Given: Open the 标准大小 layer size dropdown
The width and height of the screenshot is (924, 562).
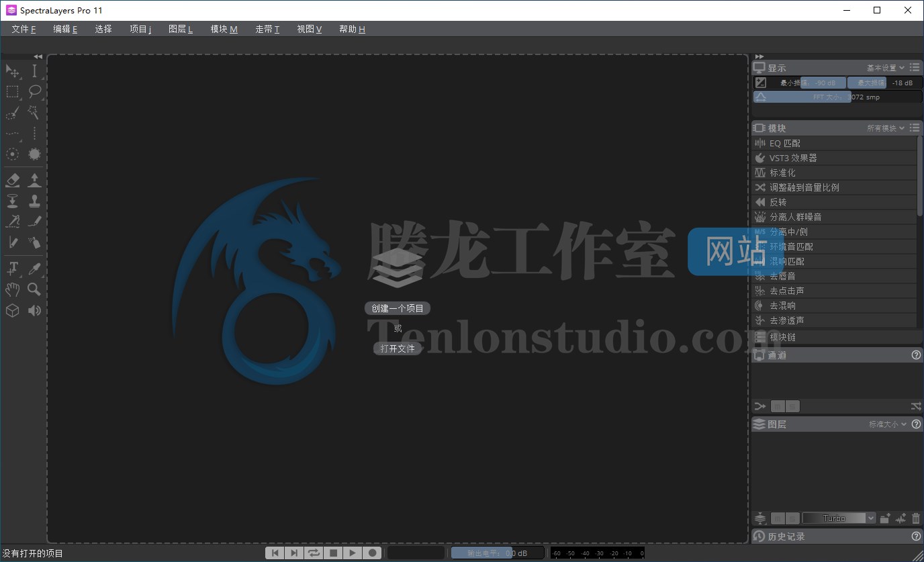Looking at the screenshot, I should tap(888, 424).
